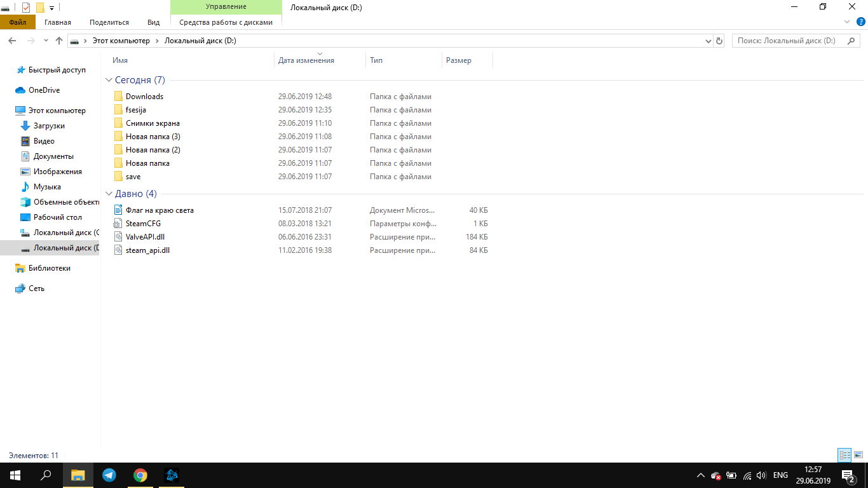Click Этот компьютер in the address path
Screen dimensions: 868x488
point(121,41)
